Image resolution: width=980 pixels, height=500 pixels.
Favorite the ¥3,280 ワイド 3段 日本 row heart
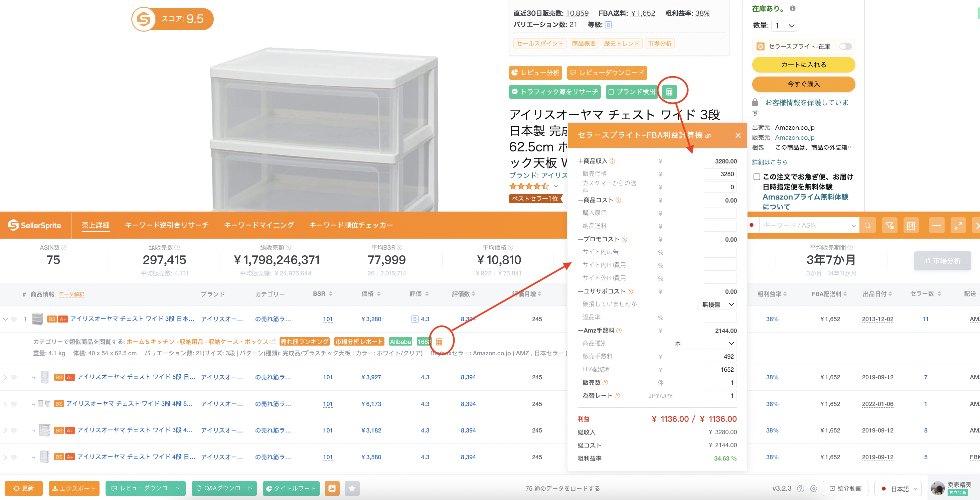click(x=14, y=319)
